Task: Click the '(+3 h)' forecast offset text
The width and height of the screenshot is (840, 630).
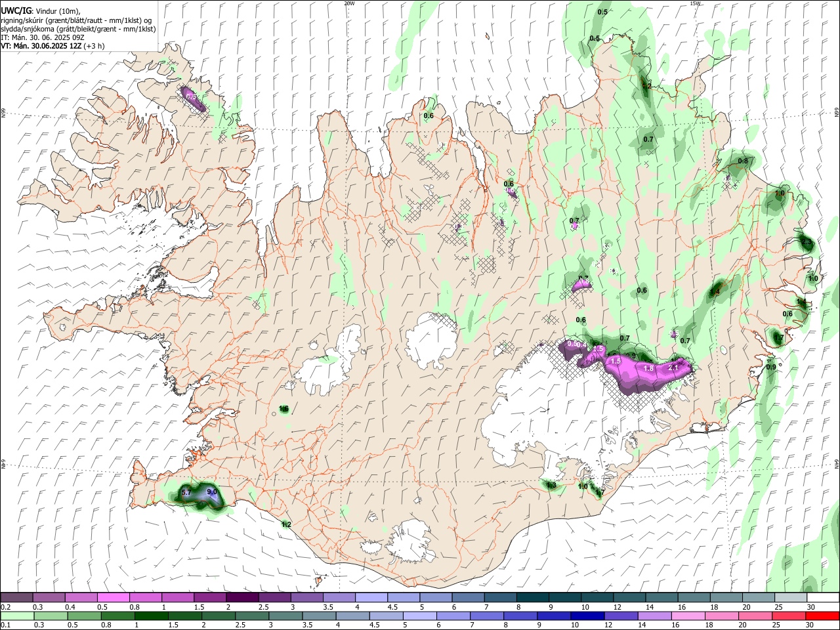Action: click(x=94, y=46)
